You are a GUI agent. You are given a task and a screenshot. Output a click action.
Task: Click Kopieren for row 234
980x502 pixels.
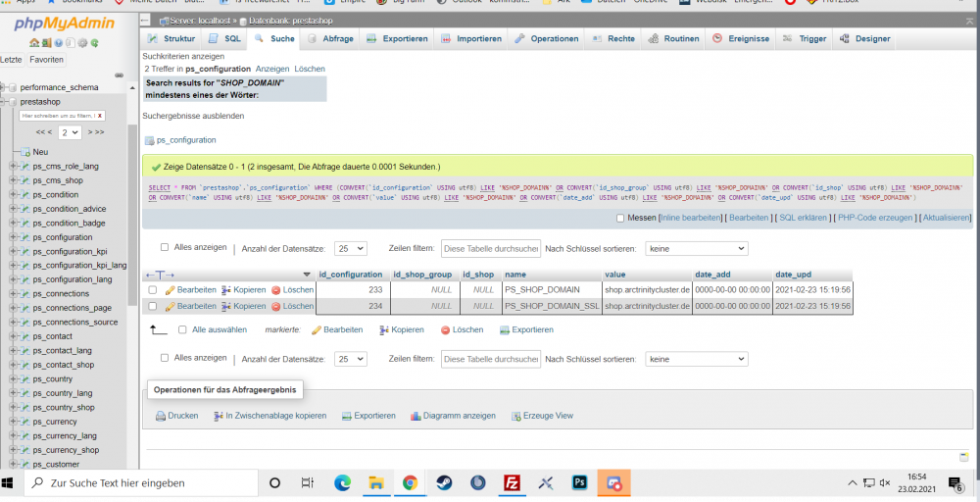(244, 306)
